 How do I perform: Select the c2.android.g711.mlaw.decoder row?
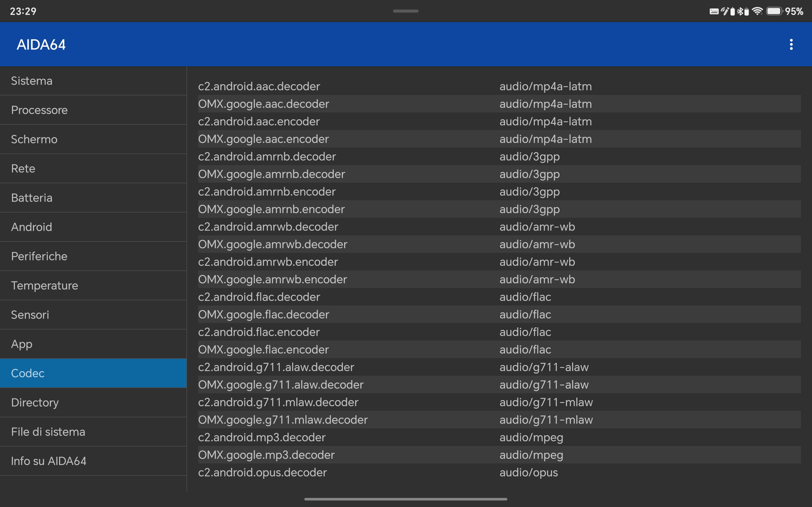coord(499,402)
